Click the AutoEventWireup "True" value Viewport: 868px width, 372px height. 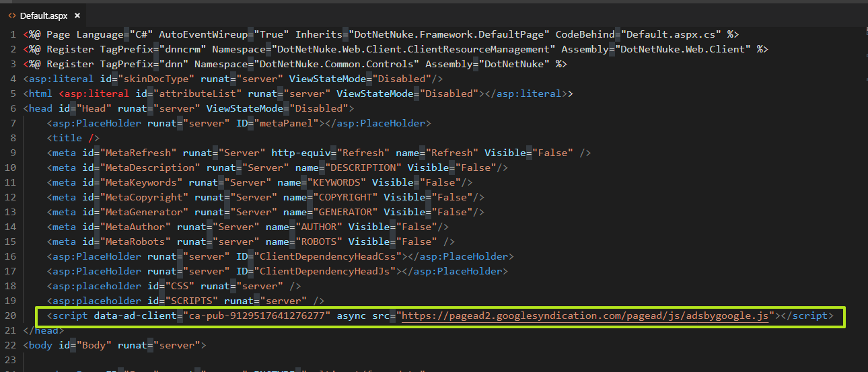coord(272,34)
